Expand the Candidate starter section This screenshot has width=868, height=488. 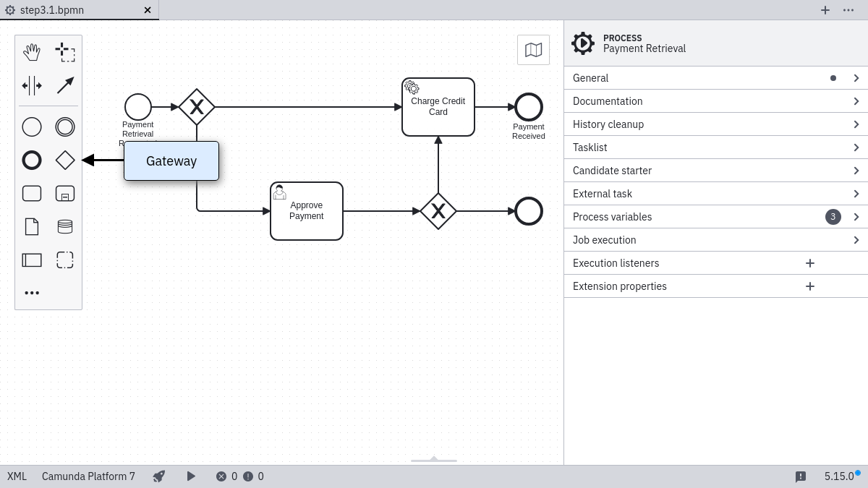[x=716, y=171]
